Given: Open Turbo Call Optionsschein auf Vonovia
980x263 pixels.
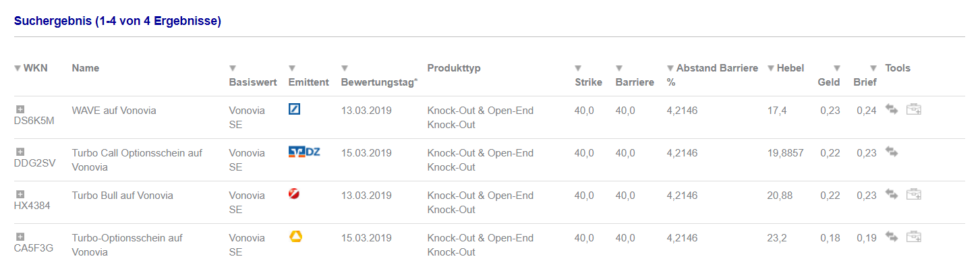Looking at the screenshot, I should tap(137, 160).
